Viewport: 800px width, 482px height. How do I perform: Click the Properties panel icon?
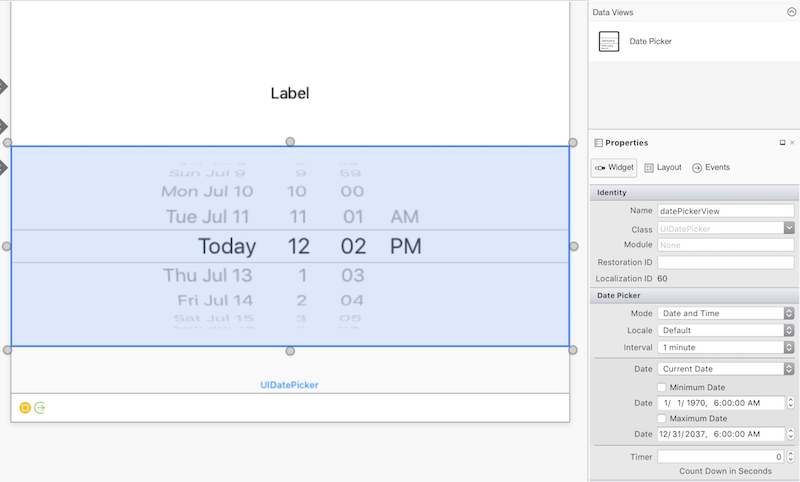(598, 143)
